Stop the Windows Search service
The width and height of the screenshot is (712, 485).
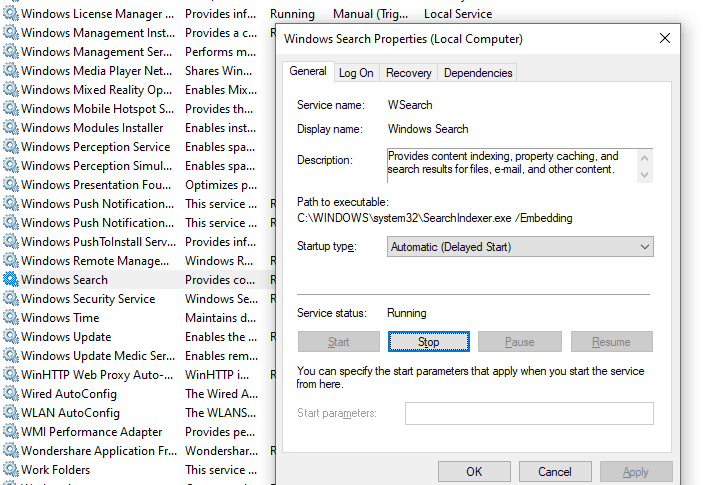pos(429,341)
